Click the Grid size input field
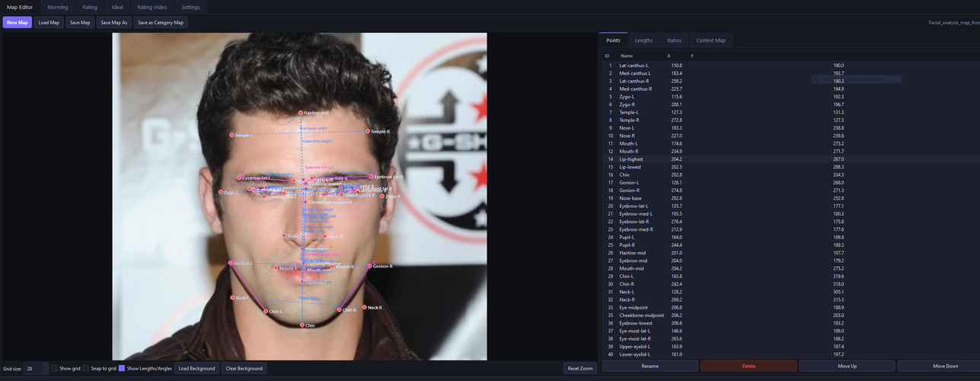This screenshot has height=381, width=980. click(x=36, y=369)
